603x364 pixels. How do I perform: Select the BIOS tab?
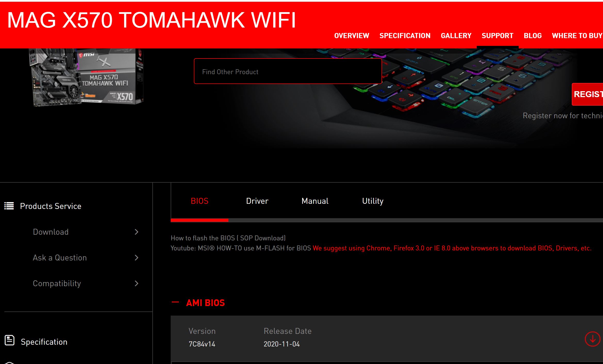(199, 201)
